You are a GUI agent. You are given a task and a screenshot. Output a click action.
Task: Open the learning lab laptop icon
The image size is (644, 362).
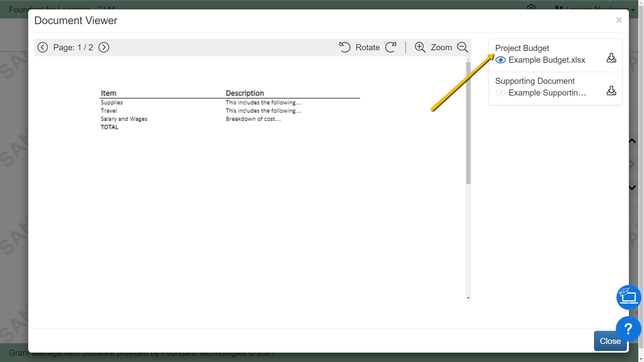click(629, 297)
